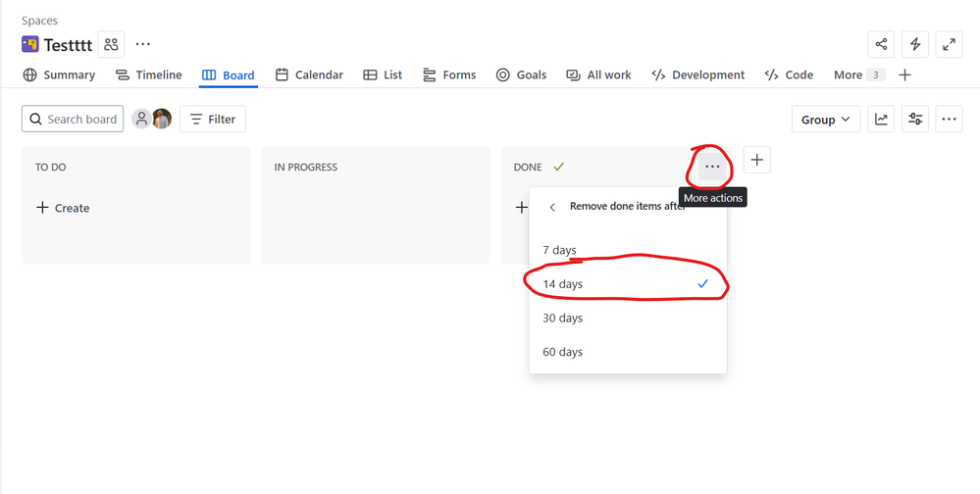Click the IN PROGRESS column header

(306, 168)
